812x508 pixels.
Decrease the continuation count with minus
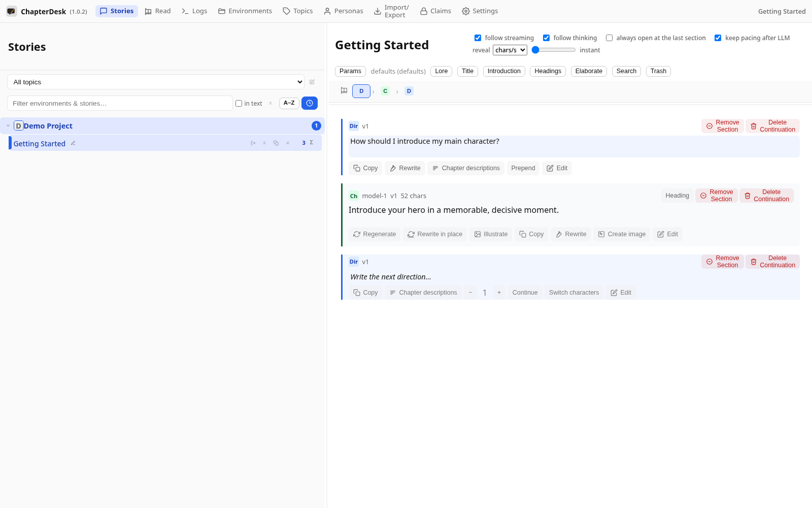tap(470, 293)
